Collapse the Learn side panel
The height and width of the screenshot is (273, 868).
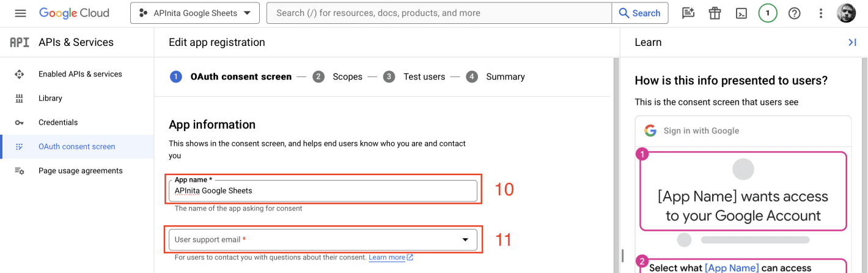pos(852,42)
